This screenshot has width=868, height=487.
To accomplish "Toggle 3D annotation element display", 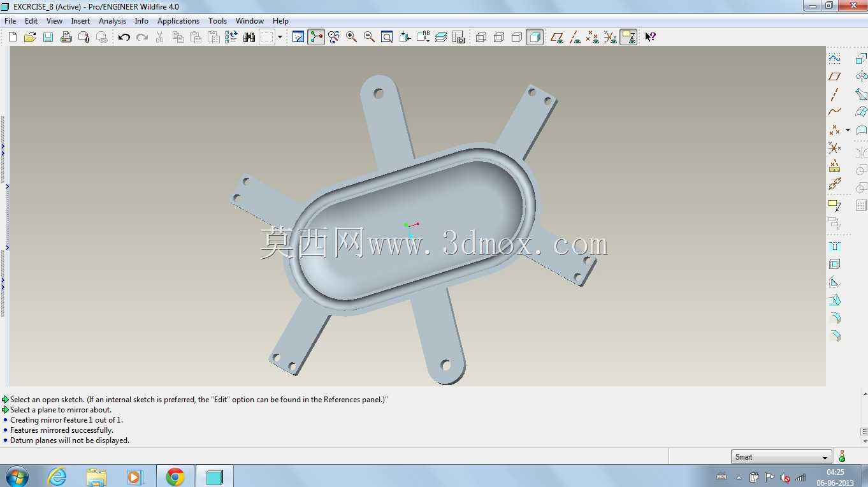I will [628, 37].
